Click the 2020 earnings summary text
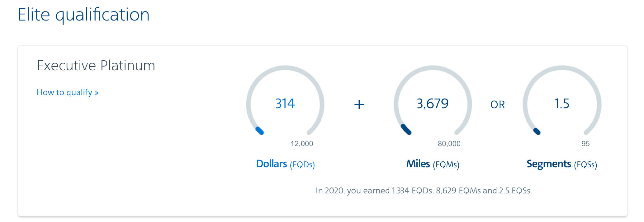This screenshot has width=644, height=222. click(424, 190)
